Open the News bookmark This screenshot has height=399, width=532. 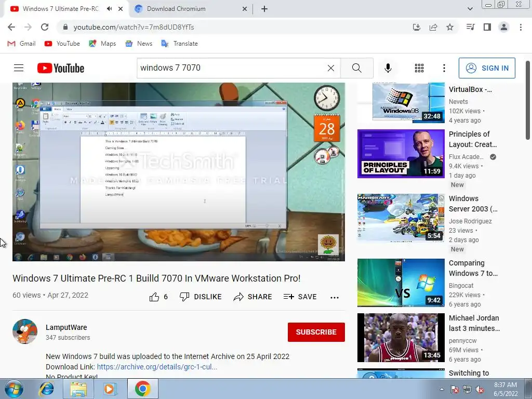139,44
